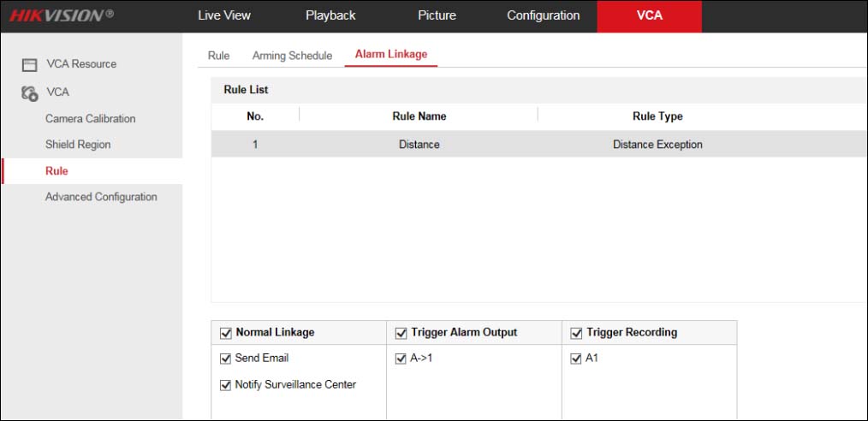
Task: Toggle the A1 recording channel checkbox
Action: click(x=576, y=359)
